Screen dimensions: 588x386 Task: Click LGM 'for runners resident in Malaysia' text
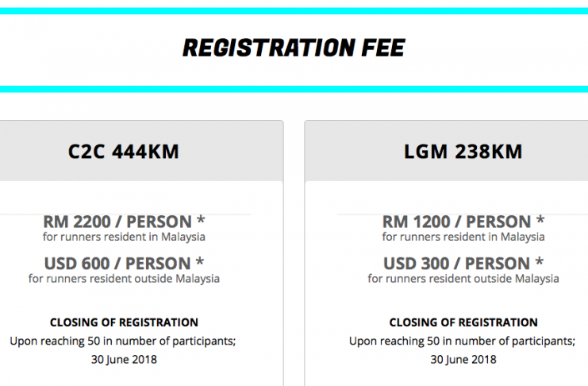pos(463,237)
